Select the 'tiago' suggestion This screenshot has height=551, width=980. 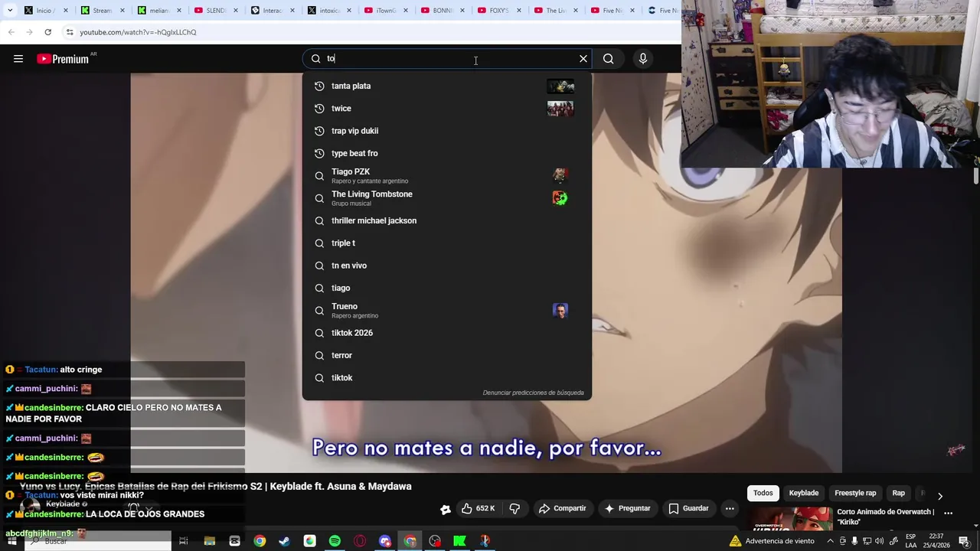446,288
